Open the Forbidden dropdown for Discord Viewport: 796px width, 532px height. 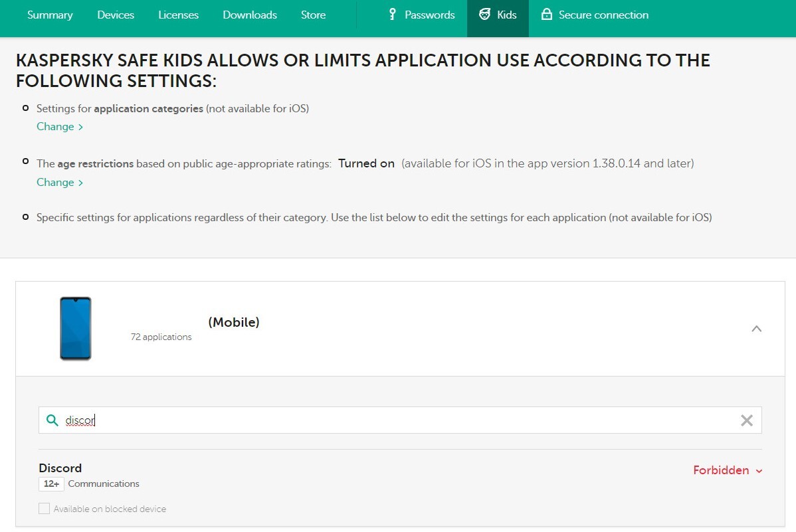pyautogui.click(x=728, y=470)
